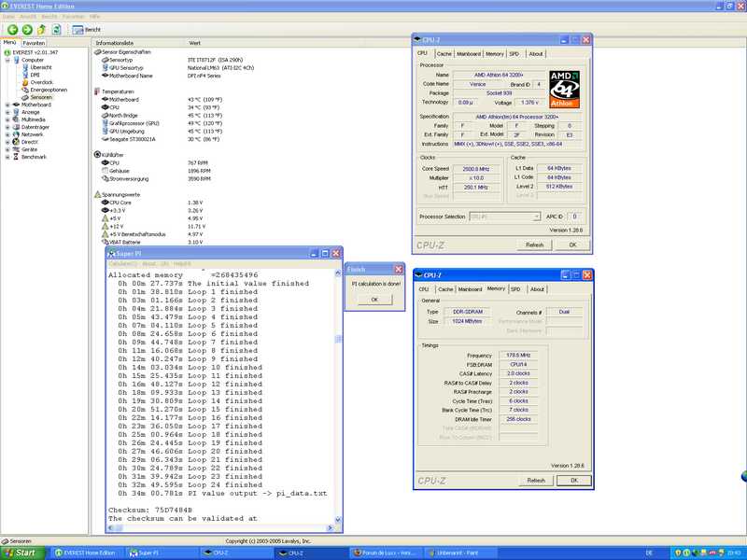The width and height of the screenshot is (747, 560).
Task: Click OK in the memory CPU-Z window
Action: 574,481
